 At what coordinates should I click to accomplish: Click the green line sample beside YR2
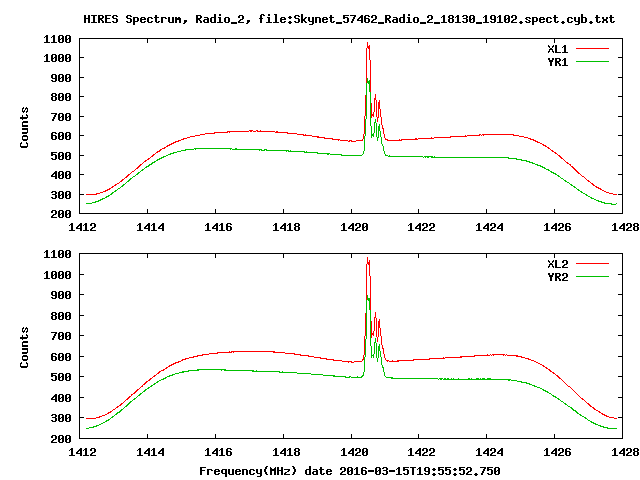[592, 277]
